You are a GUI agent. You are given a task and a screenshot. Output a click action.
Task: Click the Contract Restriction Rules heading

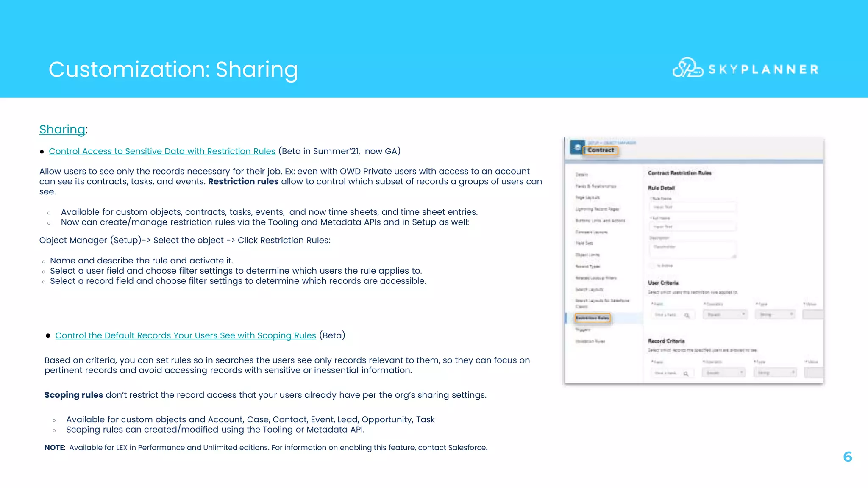(x=679, y=173)
